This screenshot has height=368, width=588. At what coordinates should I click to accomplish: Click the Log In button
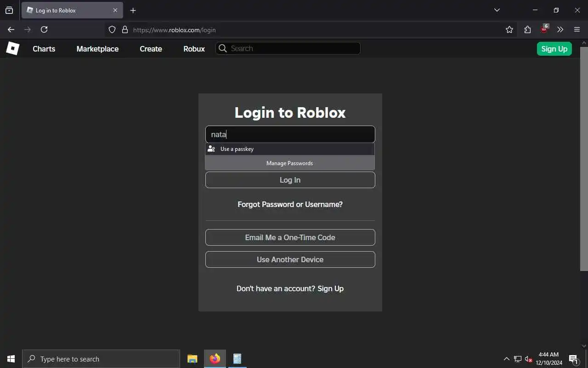290,180
